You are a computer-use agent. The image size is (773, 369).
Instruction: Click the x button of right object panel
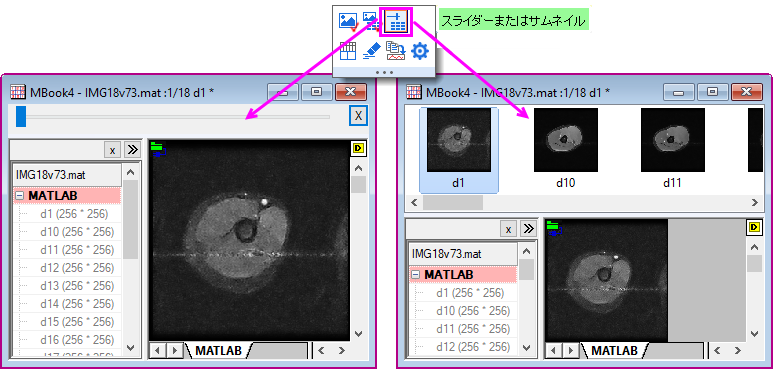(508, 229)
